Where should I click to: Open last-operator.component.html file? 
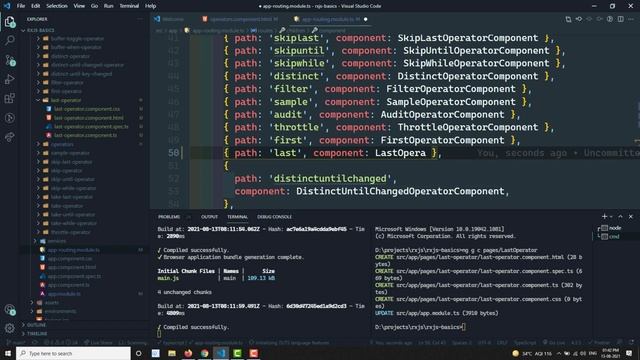pos(89,118)
